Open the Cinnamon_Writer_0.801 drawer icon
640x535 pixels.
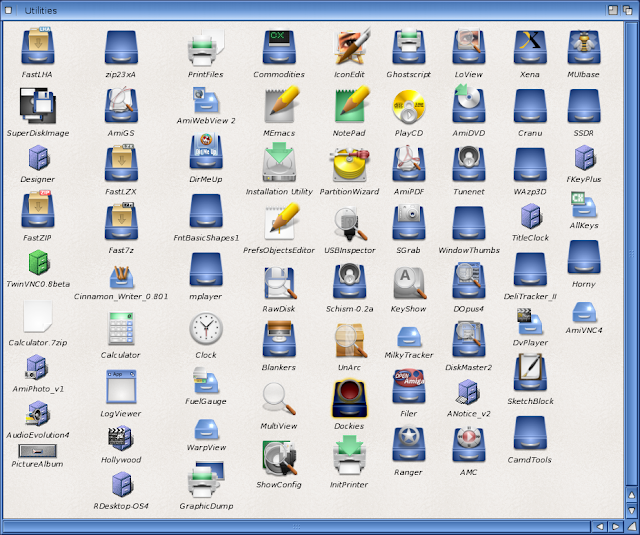(x=121, y=275)
